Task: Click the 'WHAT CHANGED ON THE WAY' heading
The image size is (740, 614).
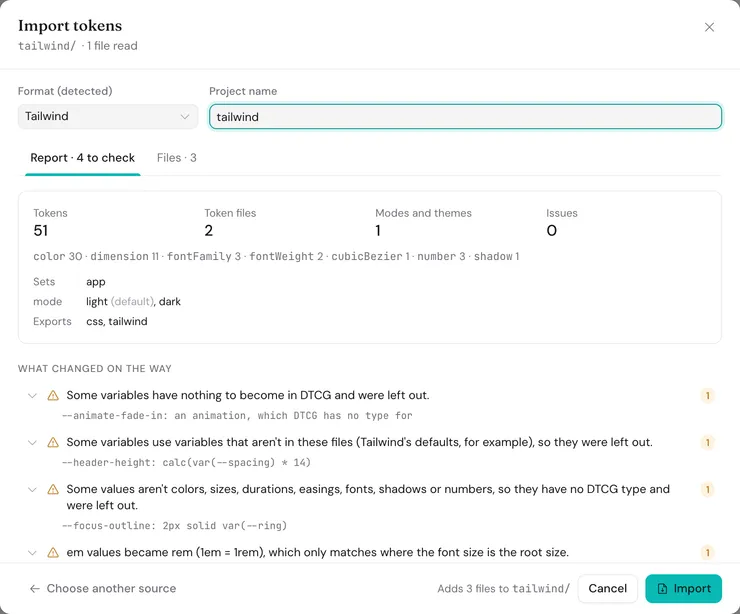Action: (x=94, y=369)
